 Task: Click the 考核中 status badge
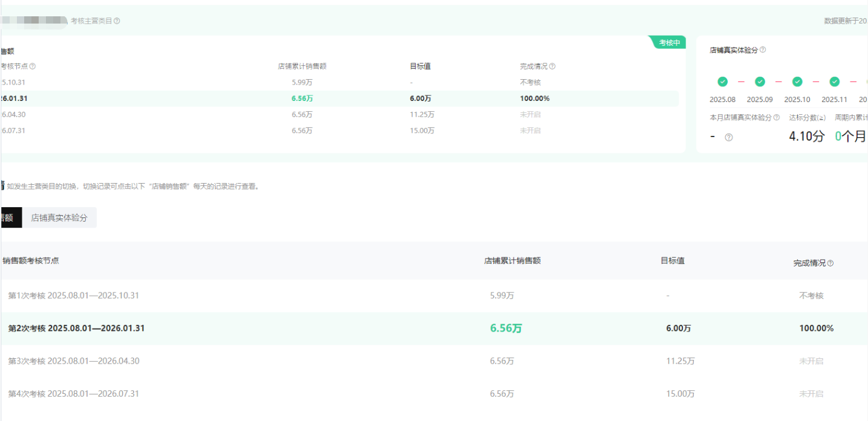pyautogui.click(x=668, y=43)
